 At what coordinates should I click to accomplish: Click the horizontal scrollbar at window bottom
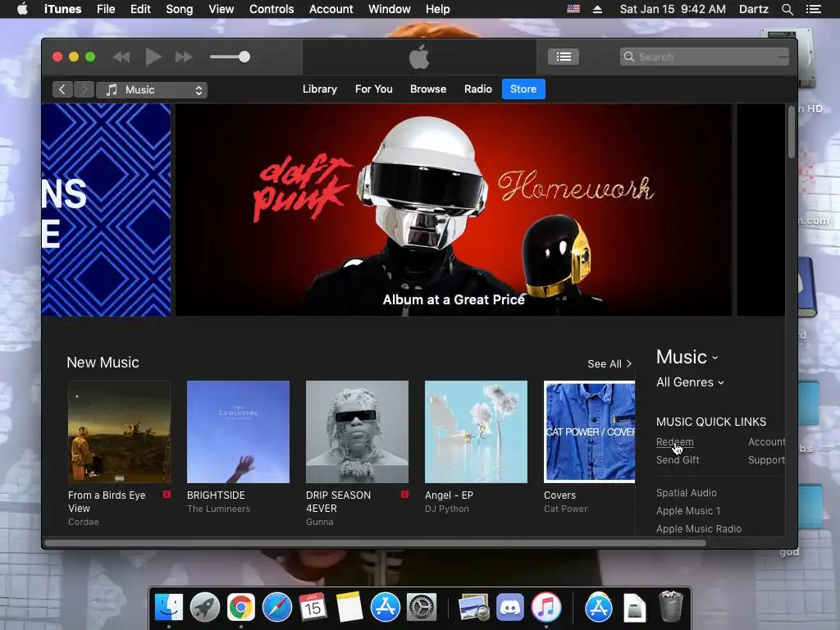pos(375,543)
